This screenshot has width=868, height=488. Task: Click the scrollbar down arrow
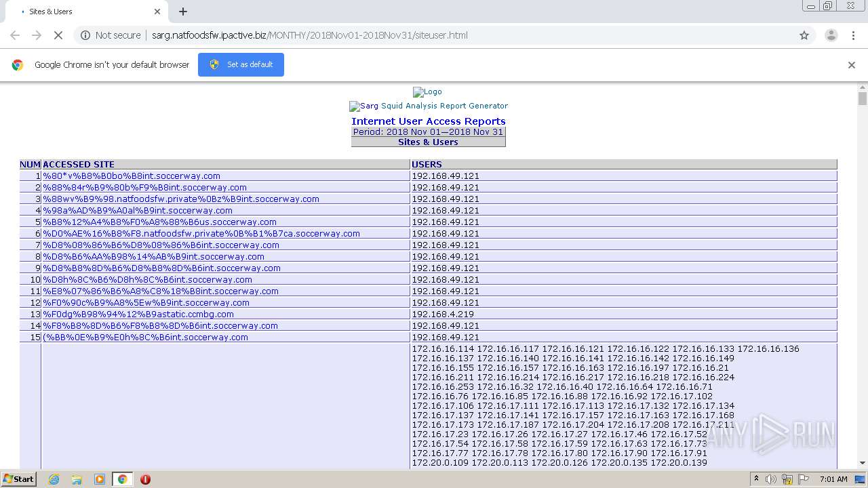[x=863, y=463]
